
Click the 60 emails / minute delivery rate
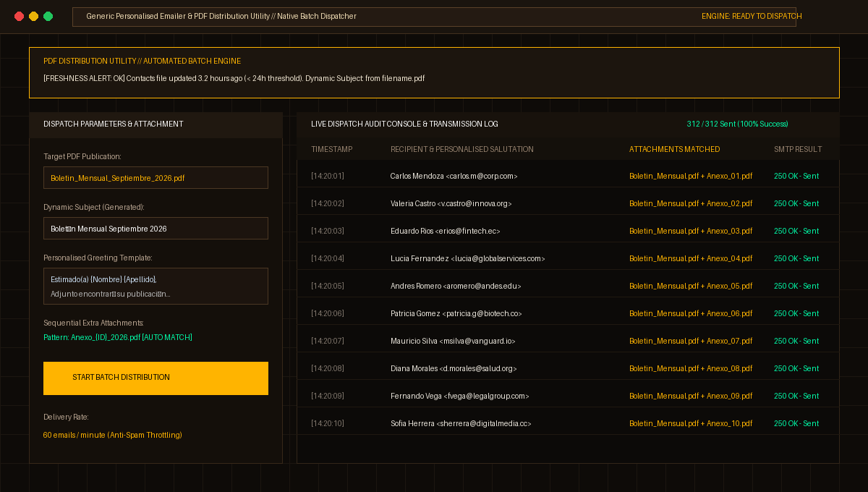click(x=113, y=435)
